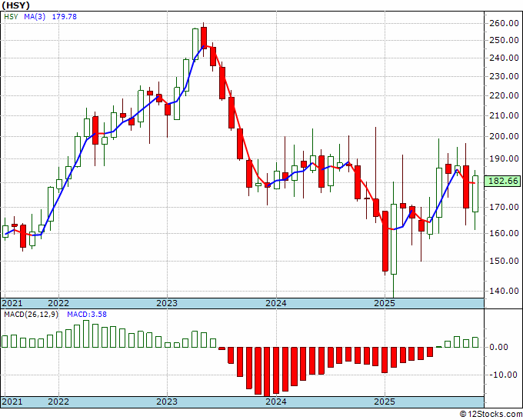Click 2023 on the MACD panel timeline
The height and width of the screenshot is (420, 523).
[x=167, y=402]
